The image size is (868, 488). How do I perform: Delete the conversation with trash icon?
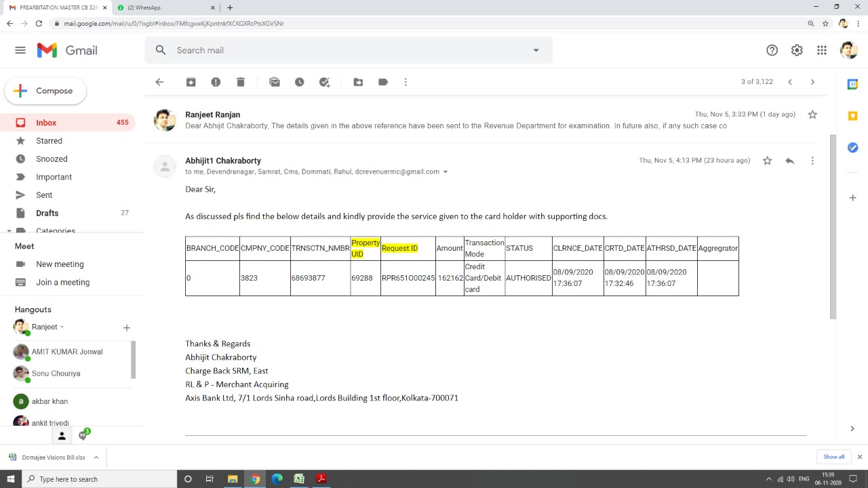coord(241,82)
